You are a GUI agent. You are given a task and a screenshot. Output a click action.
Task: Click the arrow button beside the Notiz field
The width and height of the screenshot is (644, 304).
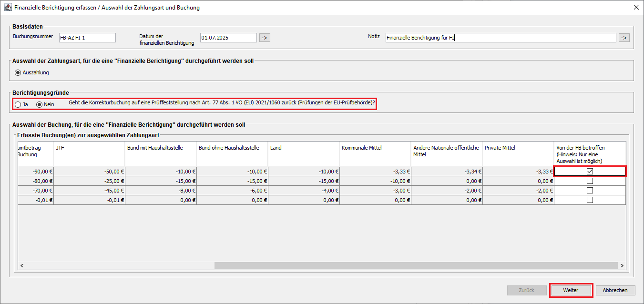click(624, 38)
